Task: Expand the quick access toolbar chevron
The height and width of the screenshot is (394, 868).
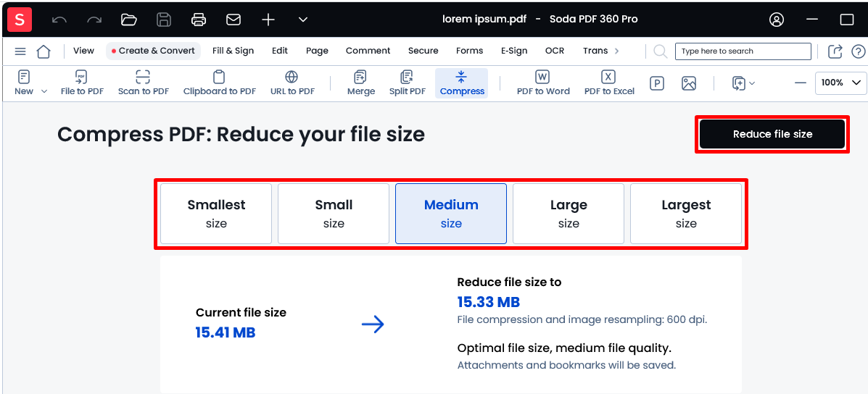Action: (x=303, y=20)
